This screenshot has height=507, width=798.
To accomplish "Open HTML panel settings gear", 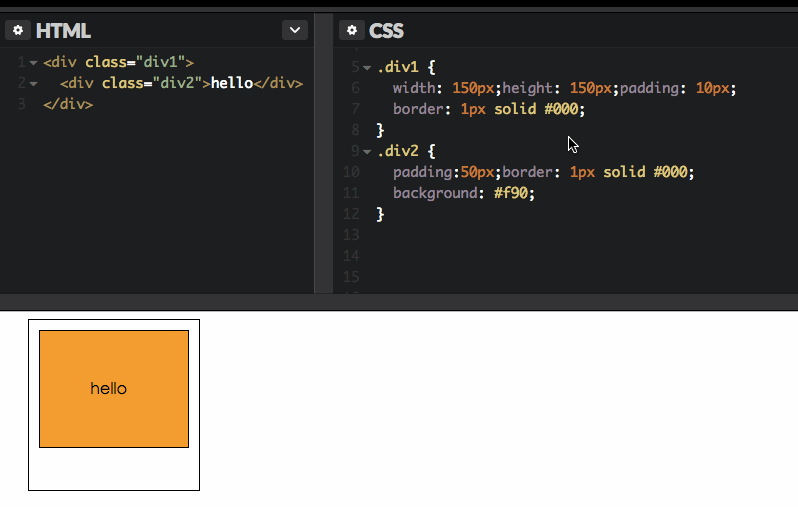I will tap(17, 31).
